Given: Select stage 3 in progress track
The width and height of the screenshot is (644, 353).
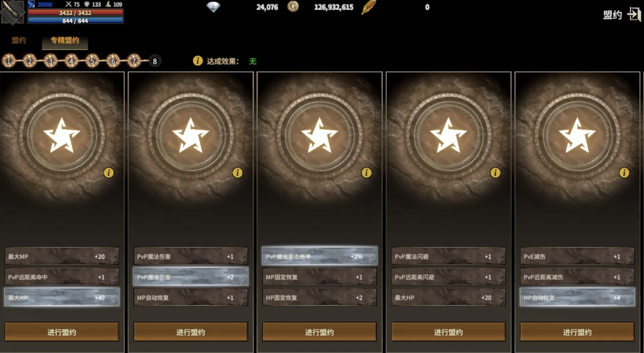Looking at the screenshot, I should 50,61.
